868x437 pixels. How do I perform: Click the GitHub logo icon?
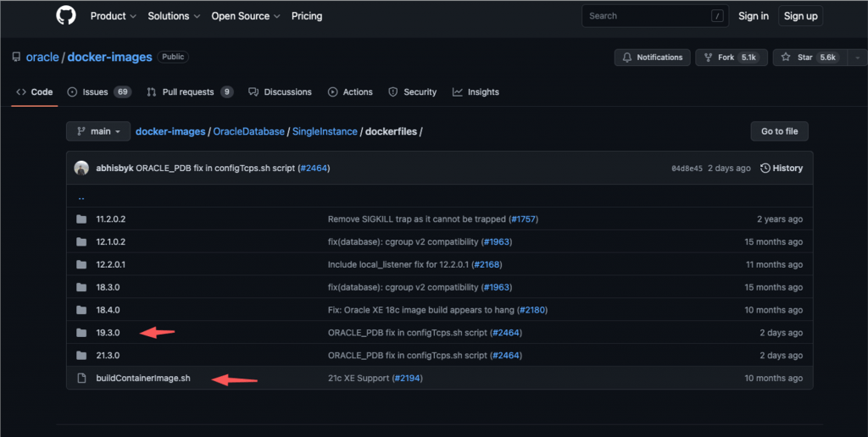[x=66, y=15]
